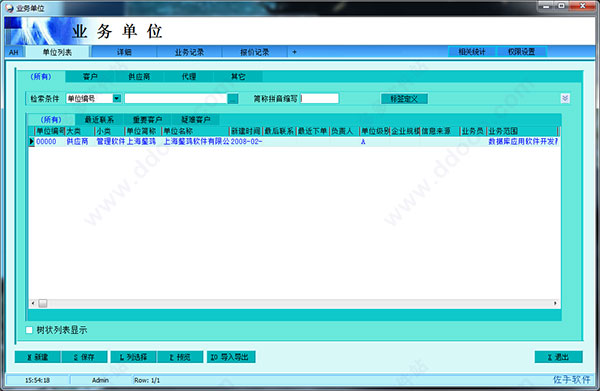Filter by the 代理 category tab
Viewport: 600px width, 391px height.
coord(189,77)
